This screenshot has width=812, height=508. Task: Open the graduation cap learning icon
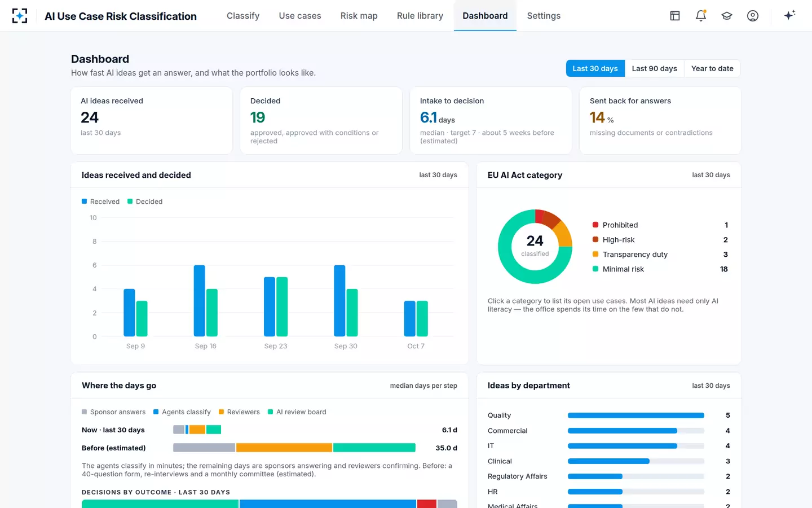click(727, 16)
